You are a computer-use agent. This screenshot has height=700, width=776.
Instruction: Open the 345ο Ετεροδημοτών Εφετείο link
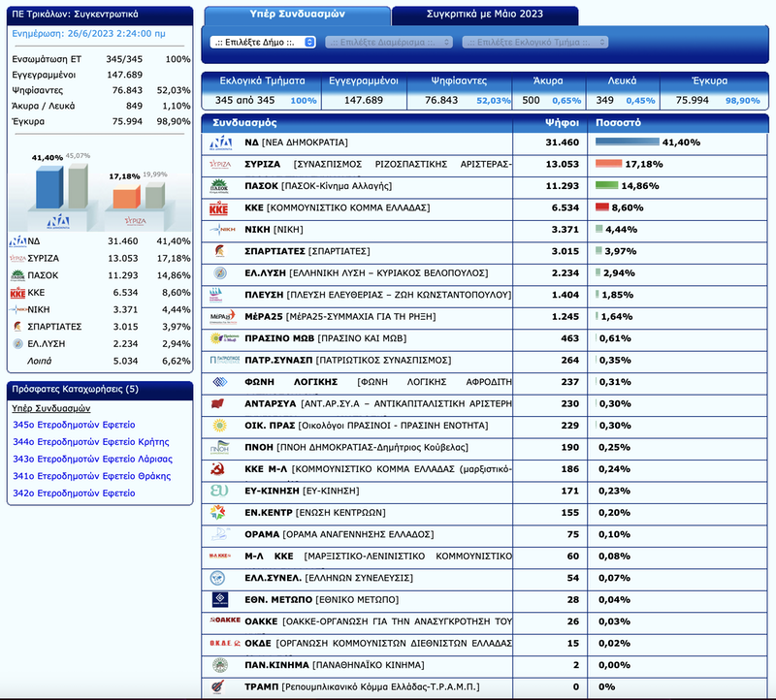click(74, 425)
